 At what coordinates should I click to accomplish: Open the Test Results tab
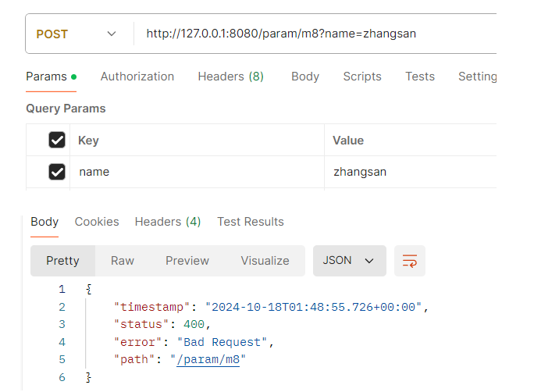click(x=251, y=222)
